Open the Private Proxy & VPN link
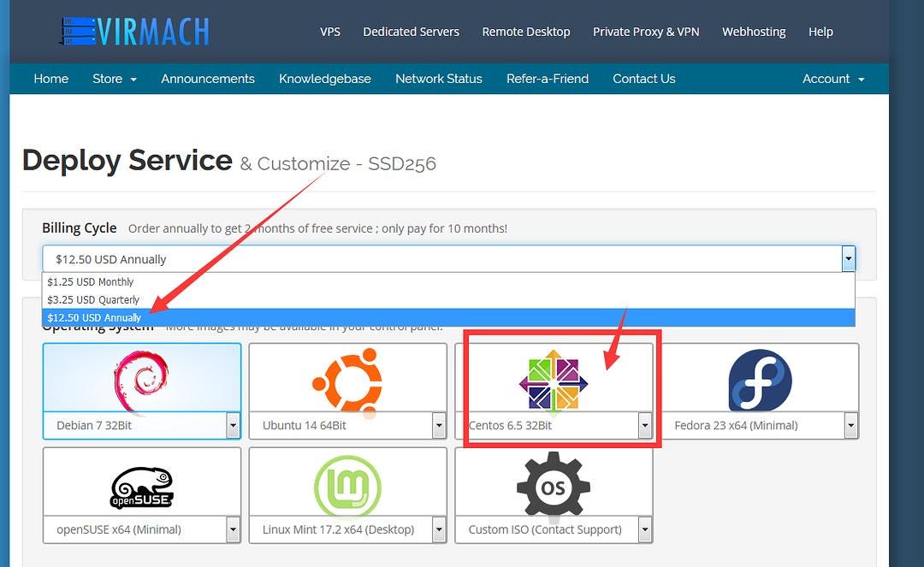924x567 pixels. click(646, 31)
